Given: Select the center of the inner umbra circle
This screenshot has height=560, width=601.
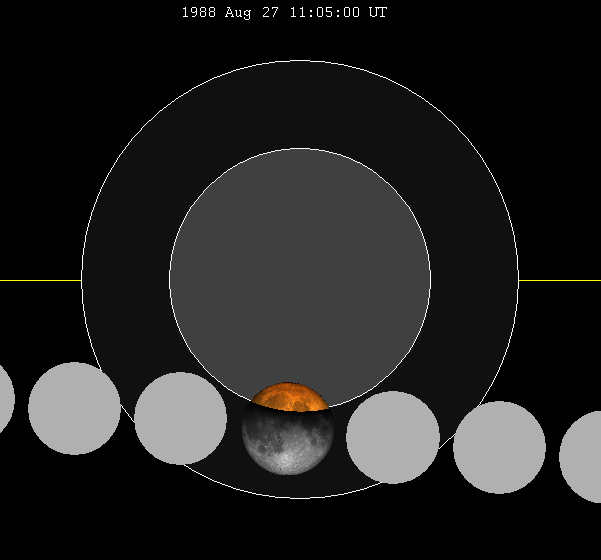Looking at the screenshot, I should tap(300, 280).
